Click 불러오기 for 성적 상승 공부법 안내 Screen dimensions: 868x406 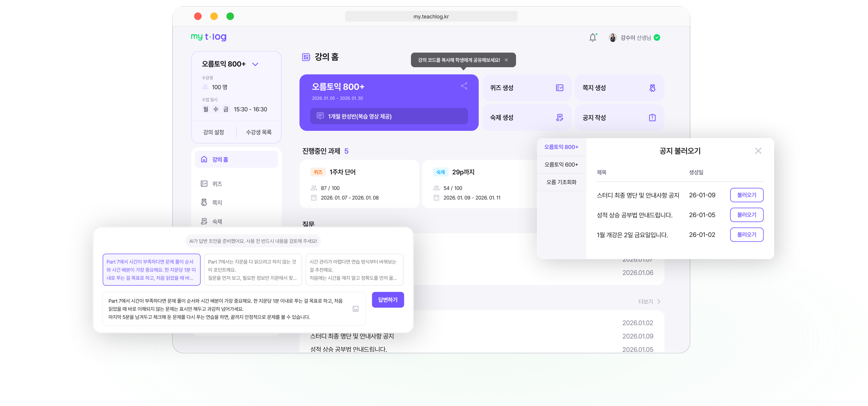746,215
